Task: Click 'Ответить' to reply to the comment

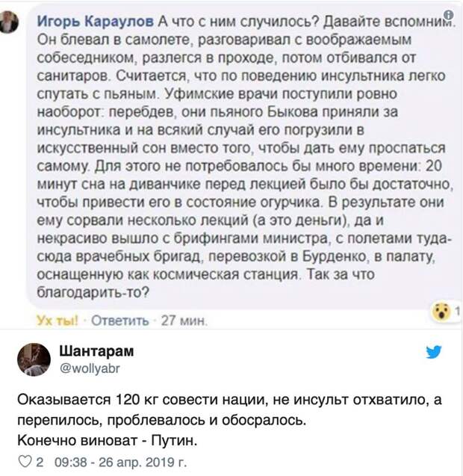Action: click(120, 321)
